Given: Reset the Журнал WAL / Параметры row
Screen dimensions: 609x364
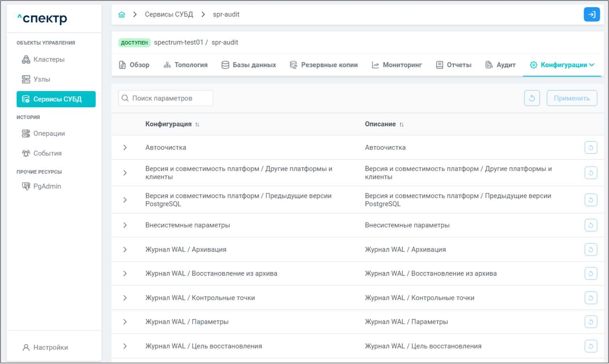Looking at the screenshot, I should coord(590,322).
